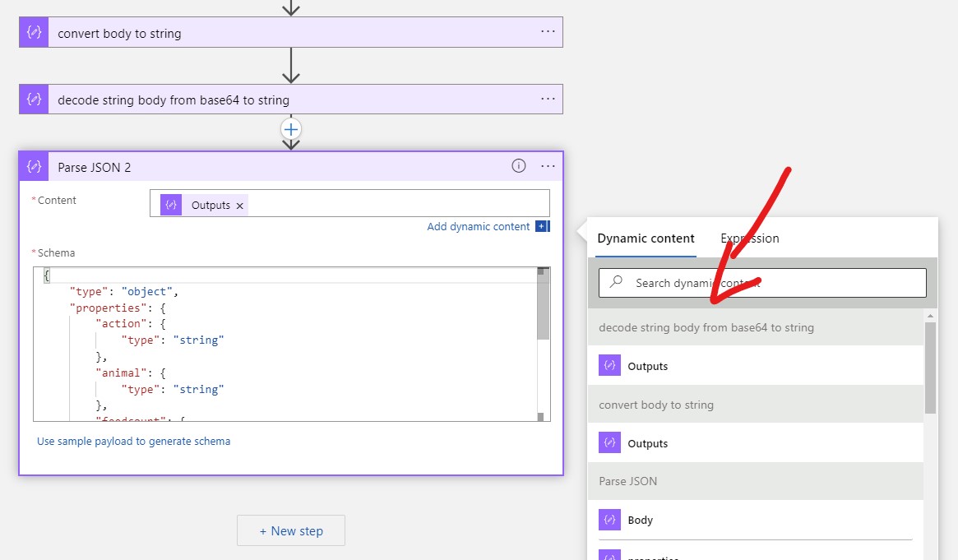Click the Parse JSON 2 header icon

pyautogui.click(x=34, y=167)
